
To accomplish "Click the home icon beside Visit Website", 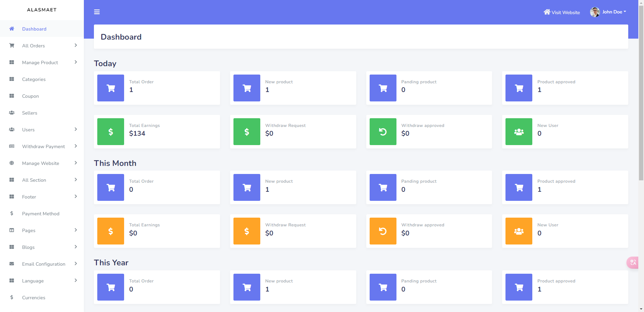I will [x=547, y=12].
